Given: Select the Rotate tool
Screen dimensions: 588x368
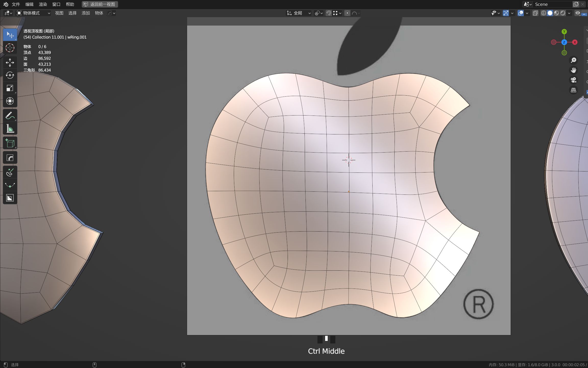Looking at the screenshot, I should coord(10,75).
